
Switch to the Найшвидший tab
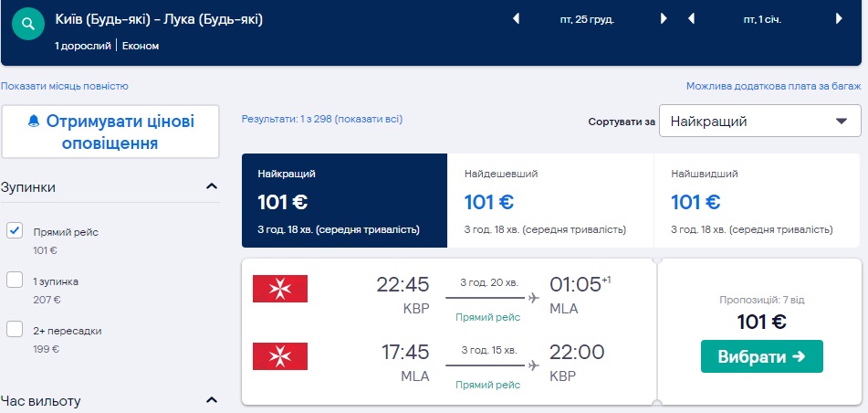point(757,200)
